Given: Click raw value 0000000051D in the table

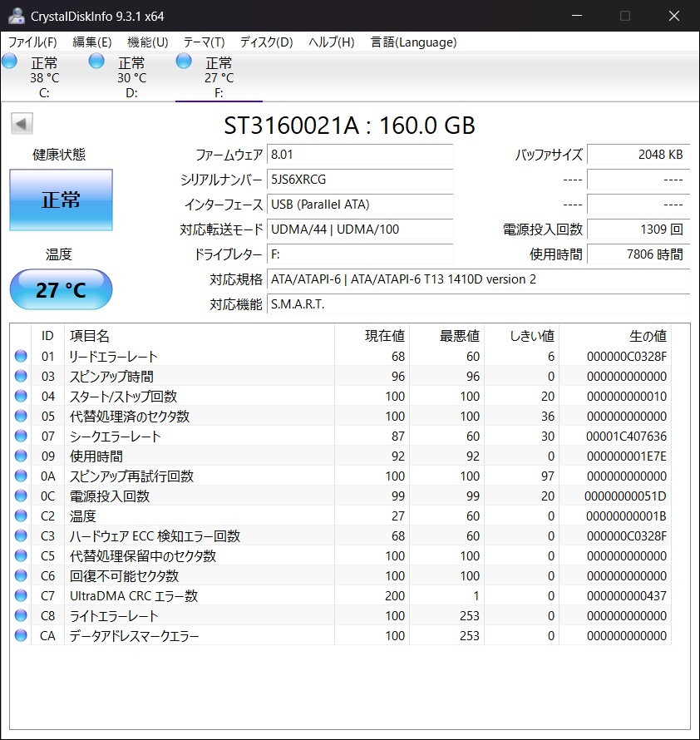Looking at the screenshot, I should [625, 496].
